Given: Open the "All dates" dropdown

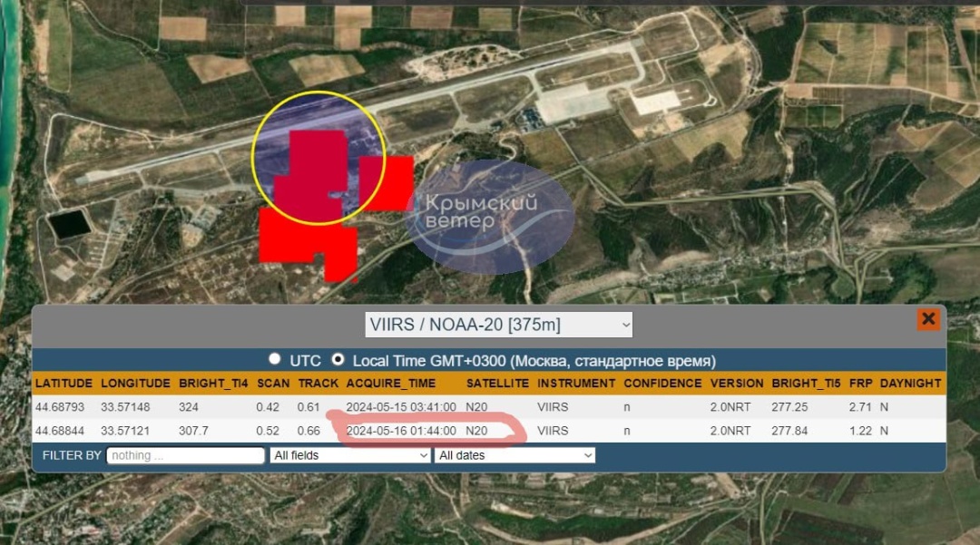Looking at the screenshot, I should (x=514, y=455).
